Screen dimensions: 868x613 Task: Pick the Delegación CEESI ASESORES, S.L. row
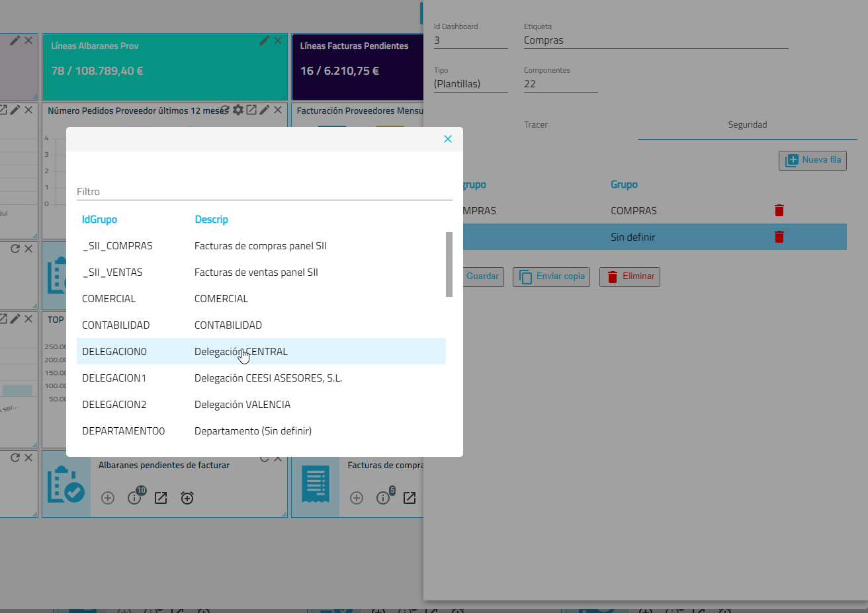(261, 378)
